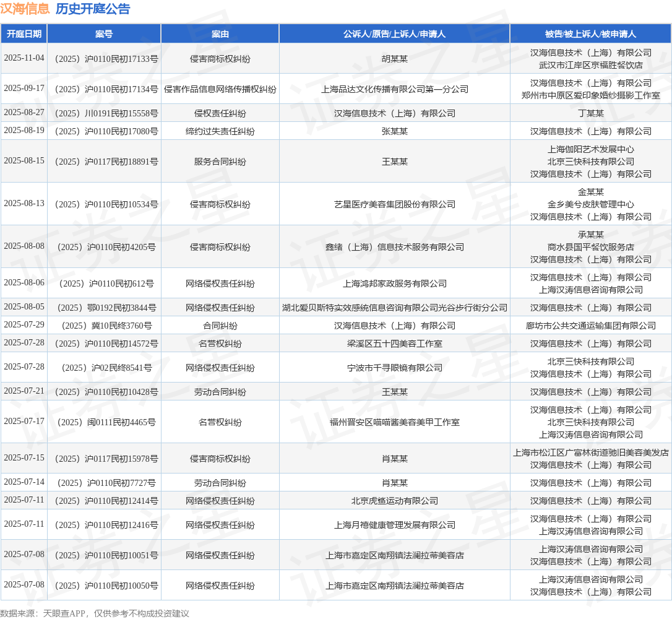
Task: Click defendant 廊坊市公共交通运输集团有限公司
Action: pyautogui.click(x=590, y=326)
